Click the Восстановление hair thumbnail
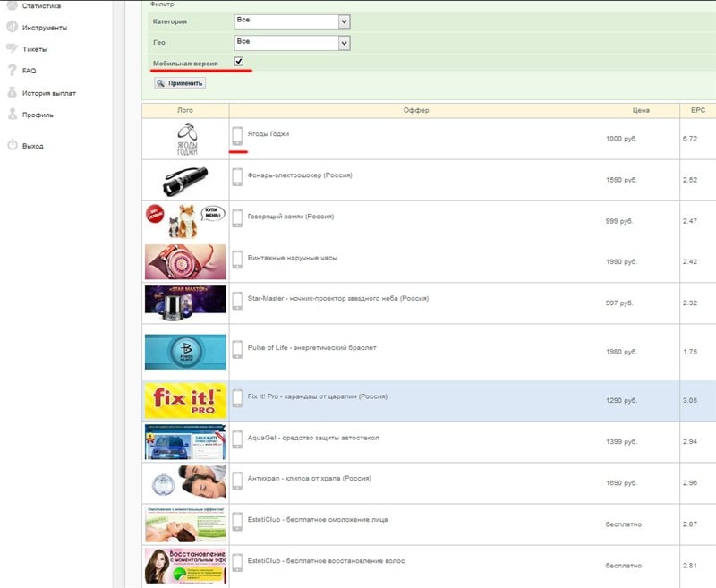This screenshot has width=716, height=588. click(x=185, y=566)
